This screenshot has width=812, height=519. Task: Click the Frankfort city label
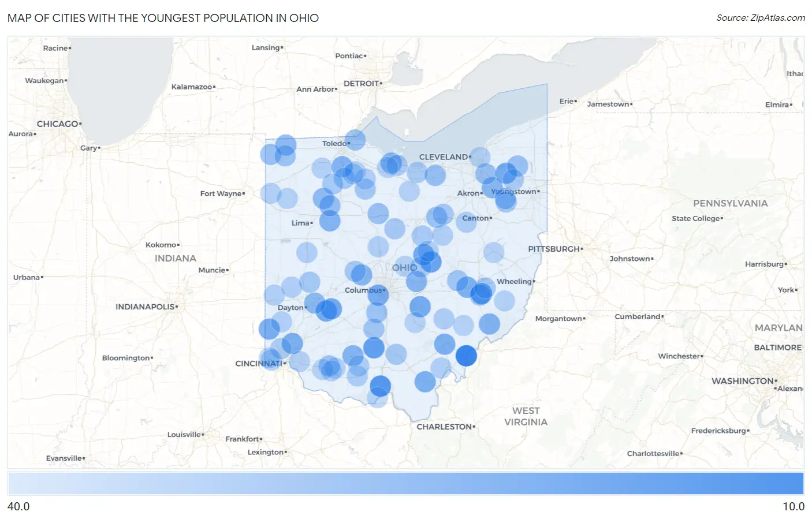click(242, 439)
